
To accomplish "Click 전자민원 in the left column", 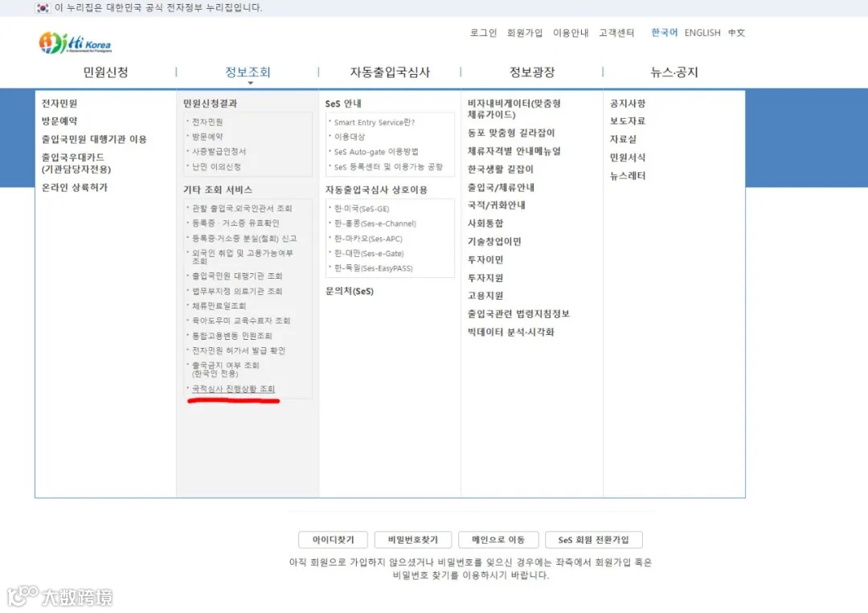I will point(59,103).
